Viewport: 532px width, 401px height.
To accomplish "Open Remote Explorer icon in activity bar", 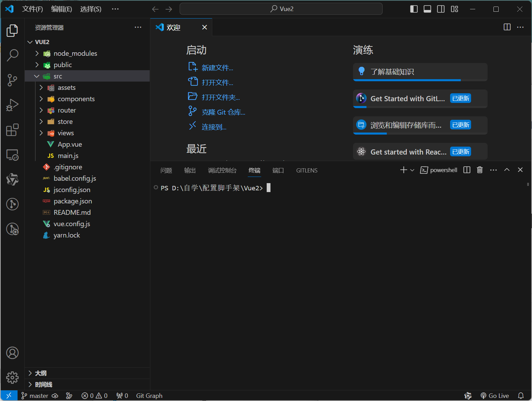I will 12,155.
